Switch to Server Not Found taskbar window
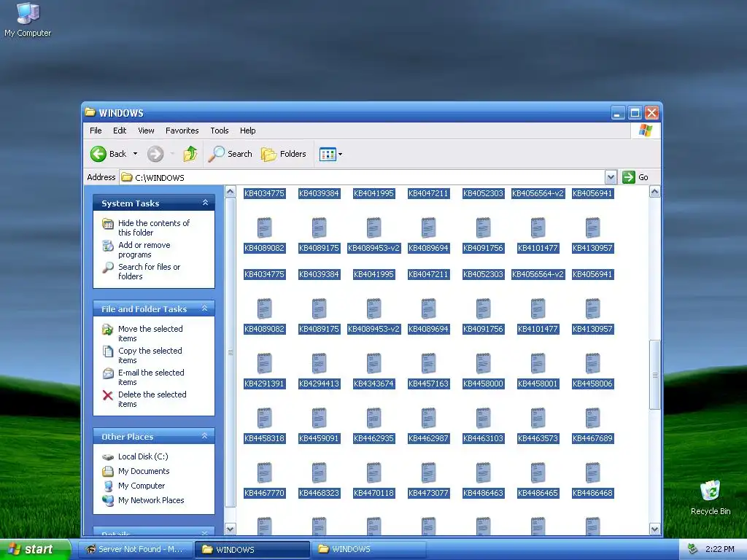This screenshot has height=560, width=747. click(x=135, y=549)
